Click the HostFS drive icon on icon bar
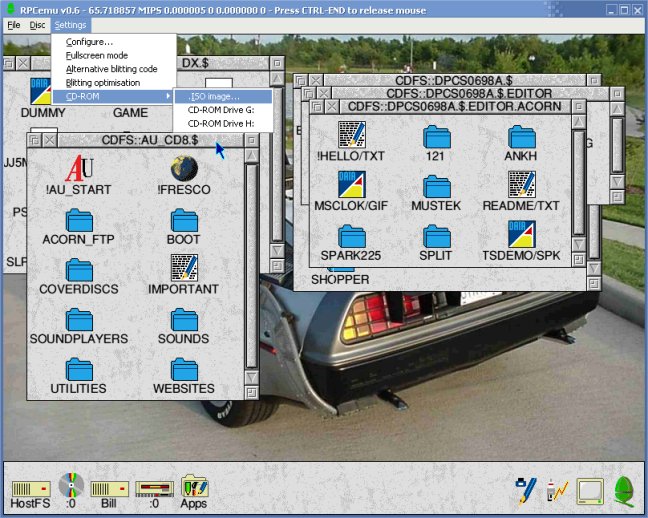This screenshot has height=518, width=648. (30, 488)
